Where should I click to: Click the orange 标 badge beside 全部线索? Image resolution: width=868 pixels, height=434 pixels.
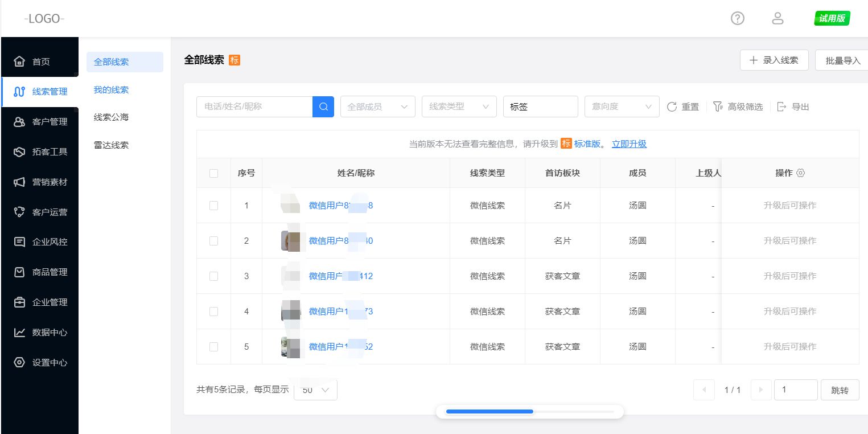(x=235, y=60)
